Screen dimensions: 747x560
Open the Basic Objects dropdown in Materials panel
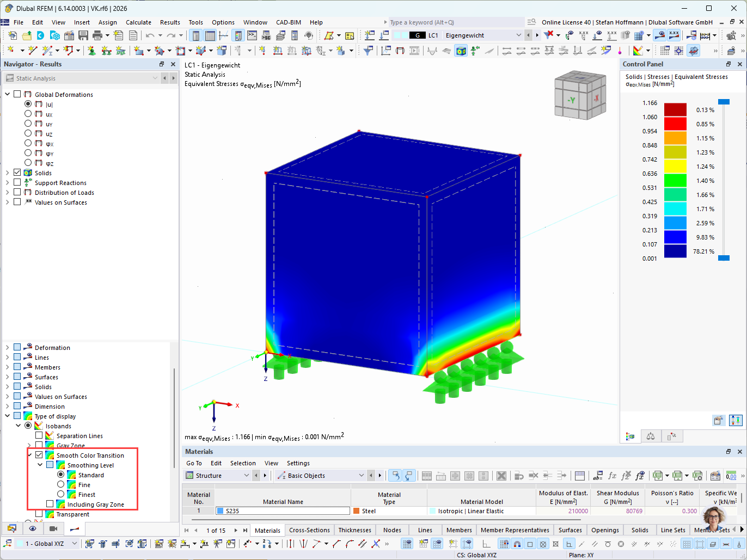(x=362, y=475)
